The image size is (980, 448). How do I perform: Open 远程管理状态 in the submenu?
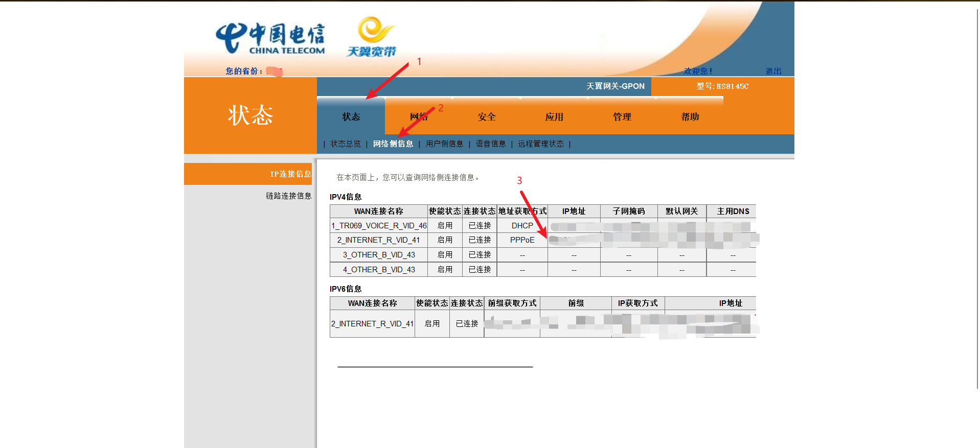[x=541, y=144]
